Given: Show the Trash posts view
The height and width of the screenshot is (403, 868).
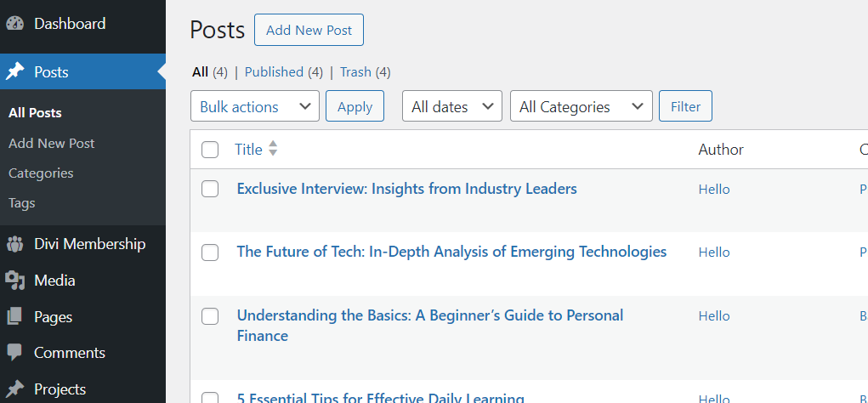Looking at the screenshot, I should [355, 72].
